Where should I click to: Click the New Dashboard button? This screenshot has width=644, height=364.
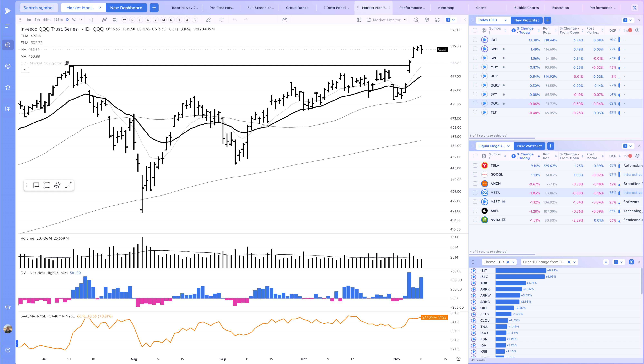click(126, 8)
